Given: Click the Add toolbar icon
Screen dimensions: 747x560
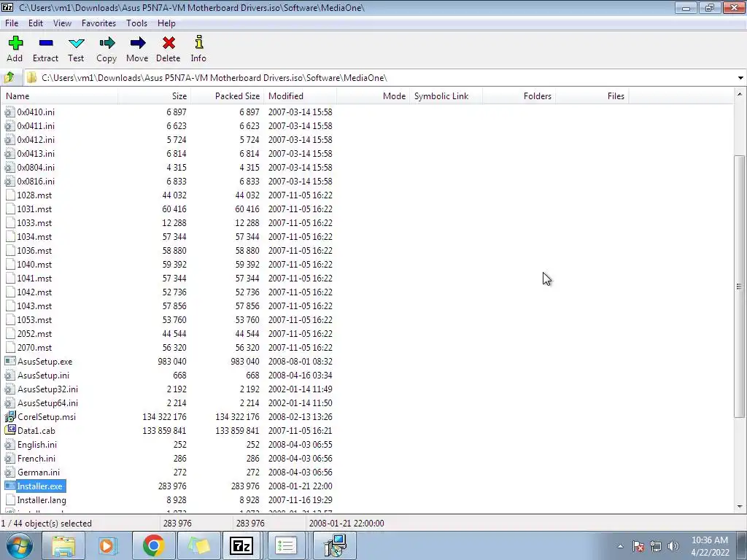Looking at the screenshot, I should pyautogui.click(x=15, y=43).
